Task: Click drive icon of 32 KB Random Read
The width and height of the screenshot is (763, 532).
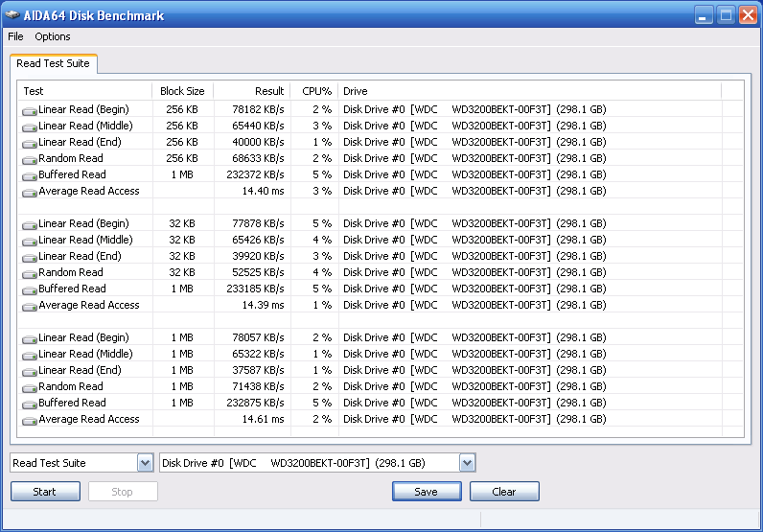Action: pos(30,274)
